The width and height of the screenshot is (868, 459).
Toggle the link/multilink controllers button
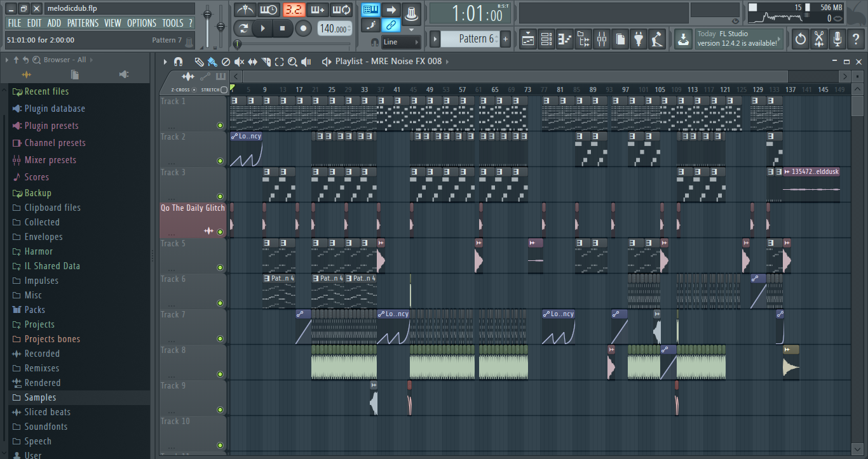coord(391,25)
